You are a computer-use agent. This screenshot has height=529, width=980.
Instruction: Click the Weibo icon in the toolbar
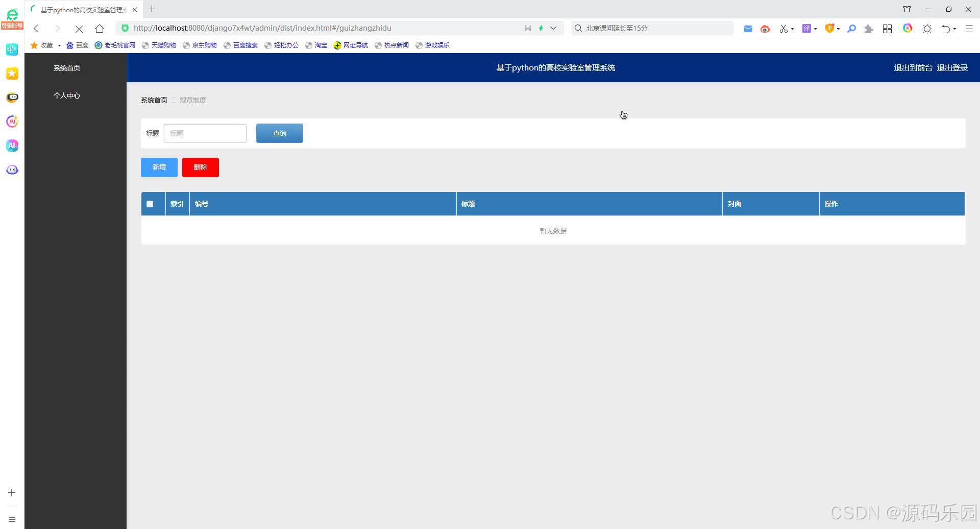[766, 29]
